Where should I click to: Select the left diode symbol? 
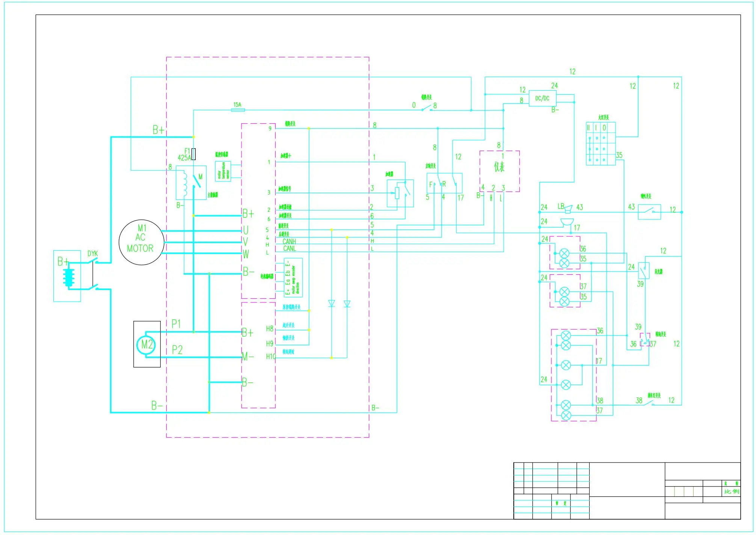[x=331, y=303]
